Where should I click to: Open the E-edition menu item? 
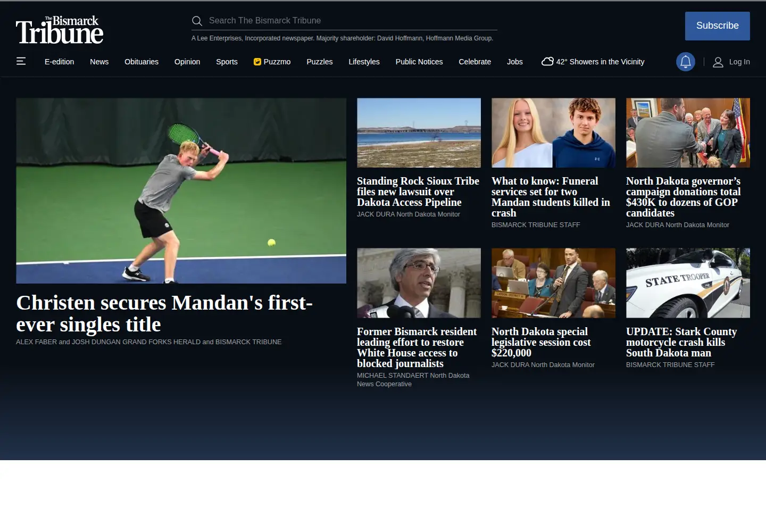point(60,62)
